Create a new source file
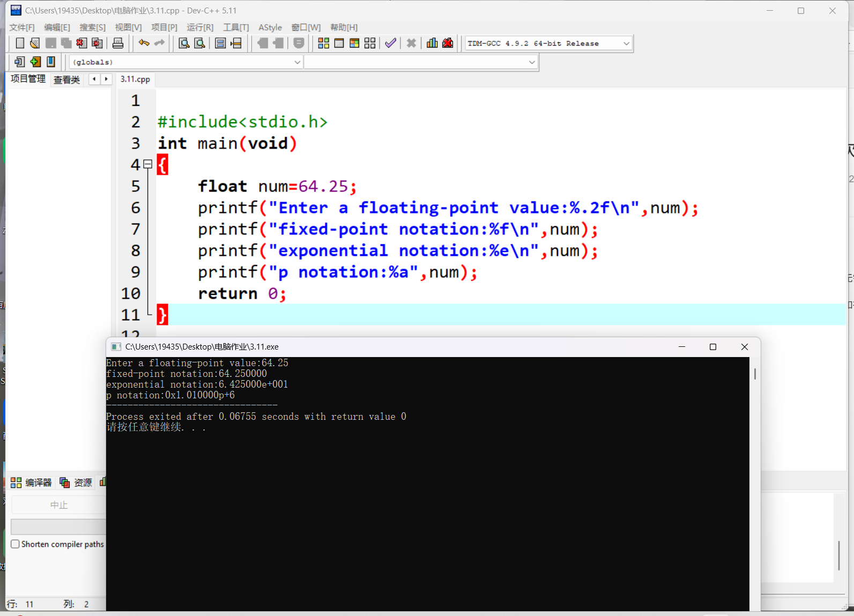Screen dimensions: 854x616 (20, 43)
